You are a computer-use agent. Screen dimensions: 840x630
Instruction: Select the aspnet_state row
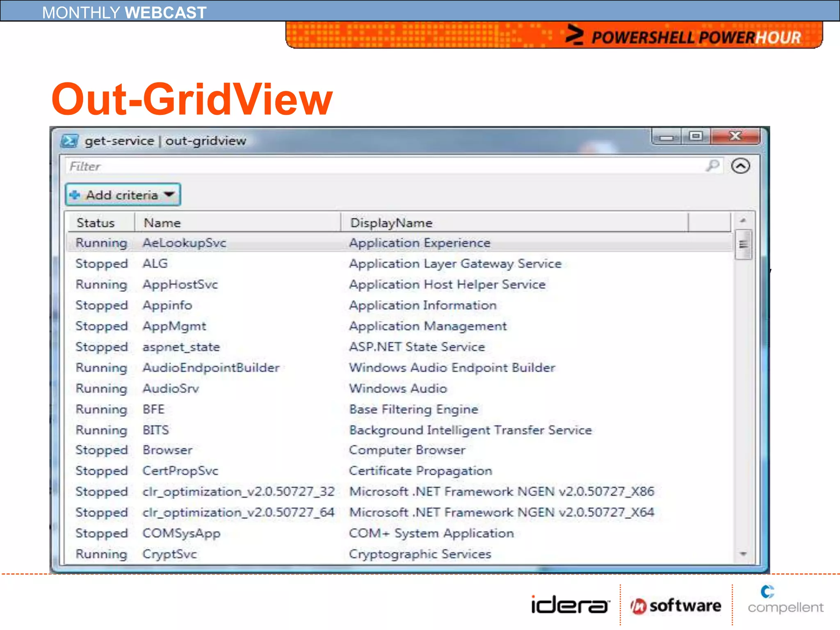coord(399,347)
